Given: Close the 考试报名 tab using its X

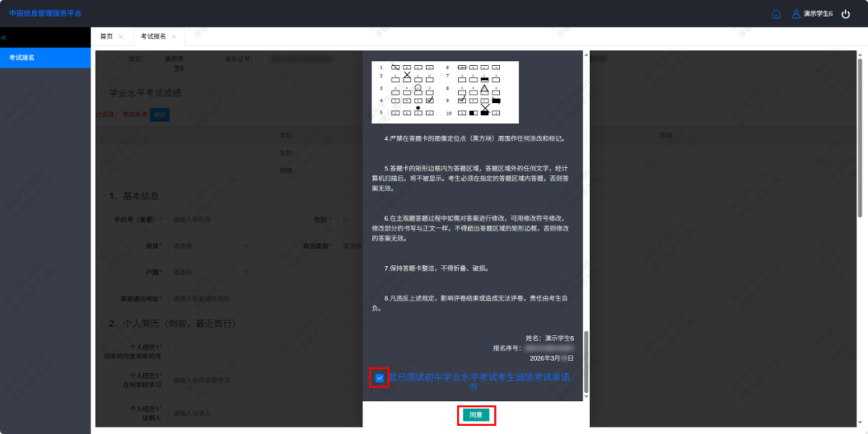Looking at the screenshot, I should (x=174, y=37).
